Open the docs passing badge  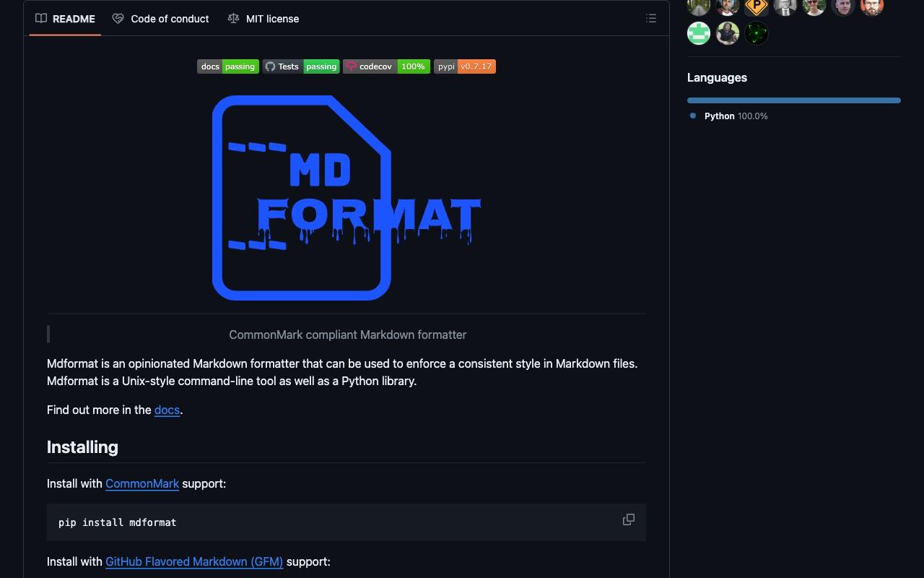tap(228, 66)
